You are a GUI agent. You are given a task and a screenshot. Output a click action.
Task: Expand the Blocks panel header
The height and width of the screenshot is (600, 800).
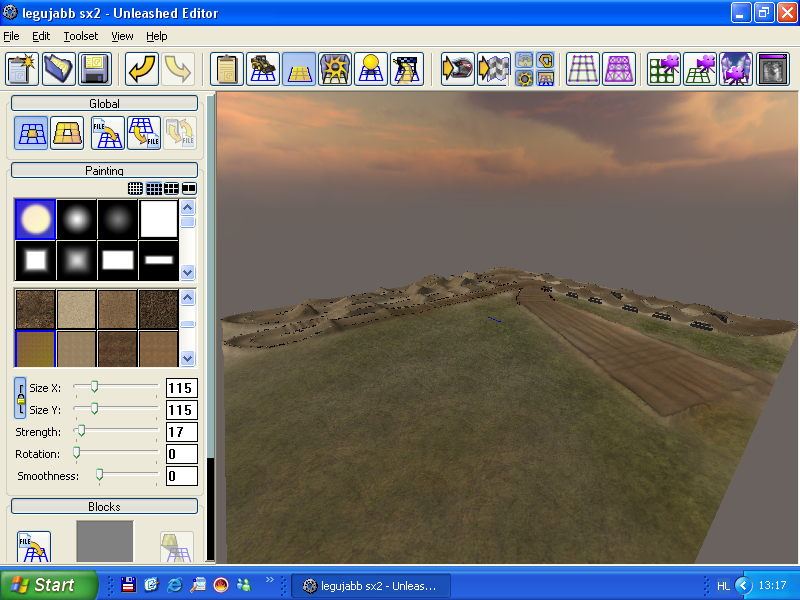point(104,507)
